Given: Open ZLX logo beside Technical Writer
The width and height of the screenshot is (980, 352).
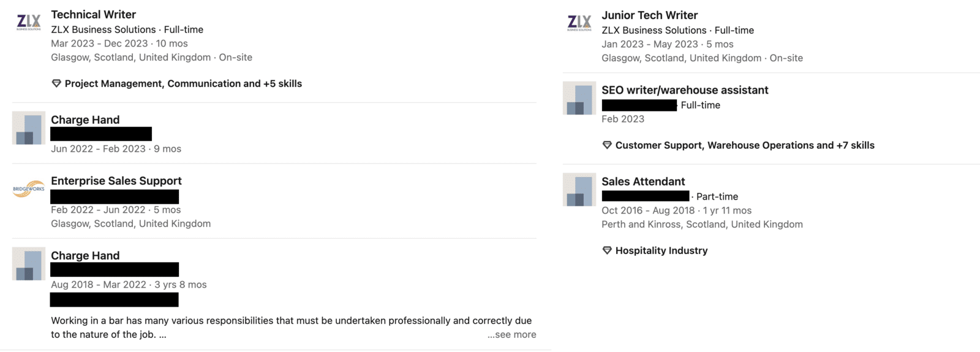Looking at the screenshot, I should (x=29, y=23).
